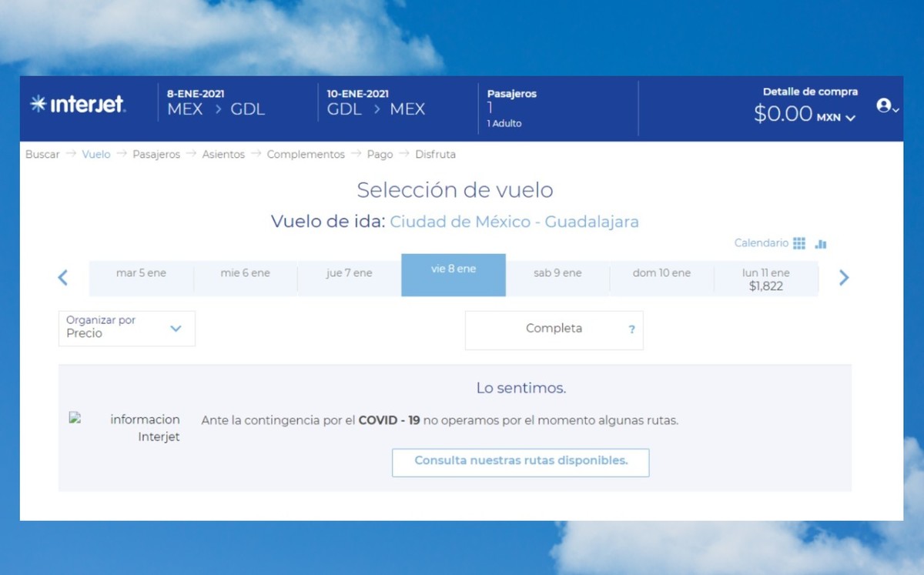Click the Interjet logo
924x575 pixels.
(78, 105)
